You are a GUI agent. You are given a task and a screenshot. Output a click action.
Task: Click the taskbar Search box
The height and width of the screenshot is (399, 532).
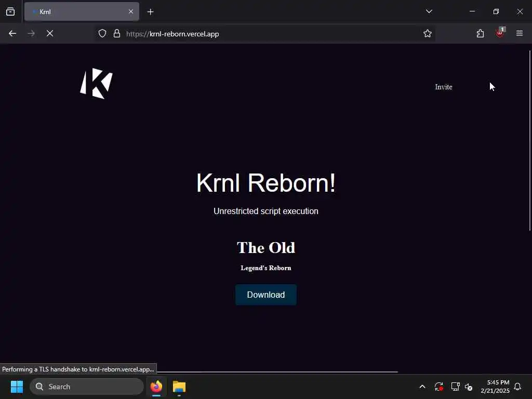[x=87, y=387]
